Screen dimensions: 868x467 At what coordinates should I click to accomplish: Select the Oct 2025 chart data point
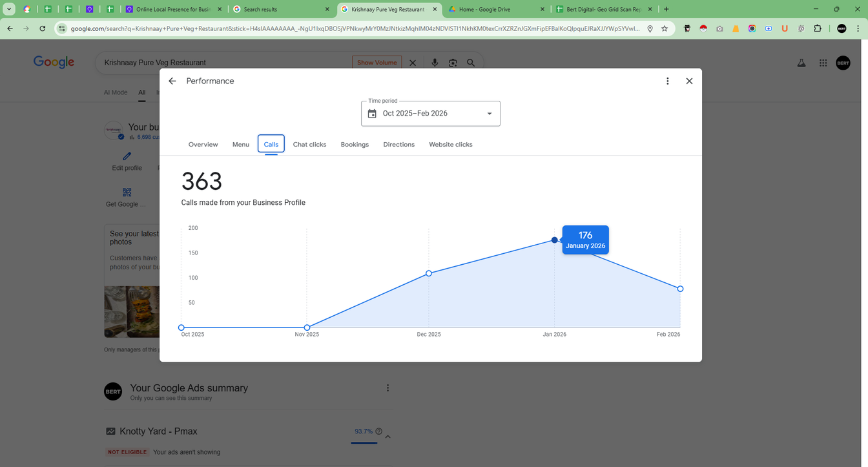(181, 327)
